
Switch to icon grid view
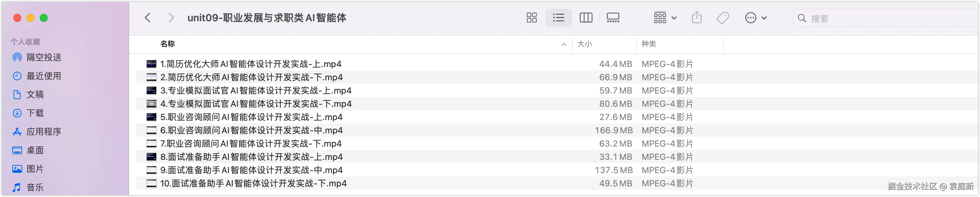(531, 18)
